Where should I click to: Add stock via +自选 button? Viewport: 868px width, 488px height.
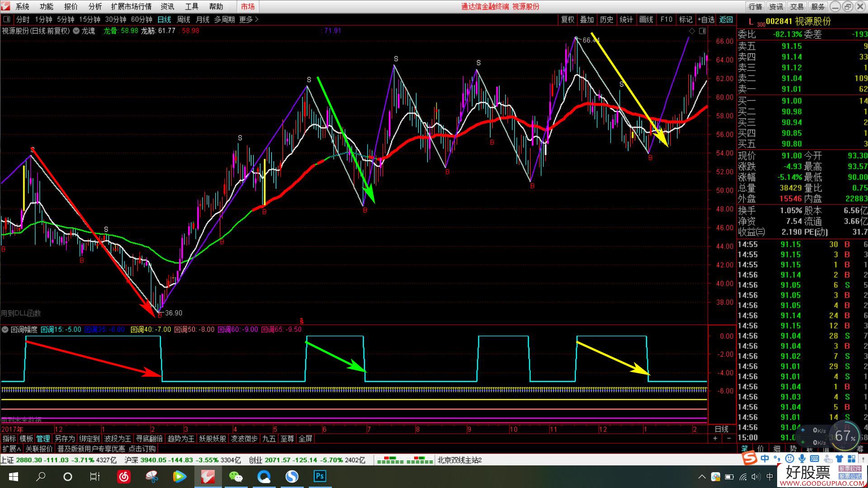tap(706, 19)
